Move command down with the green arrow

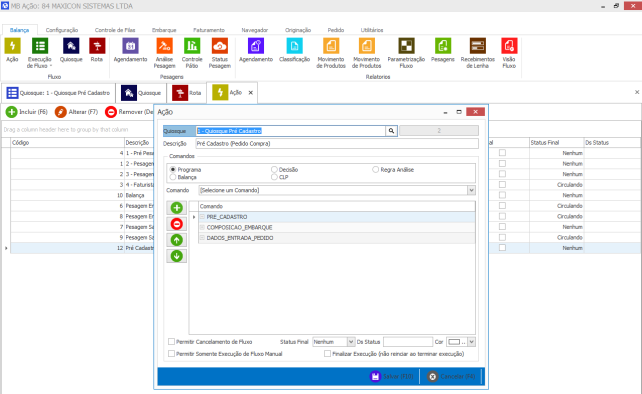[x=176, y=256]
